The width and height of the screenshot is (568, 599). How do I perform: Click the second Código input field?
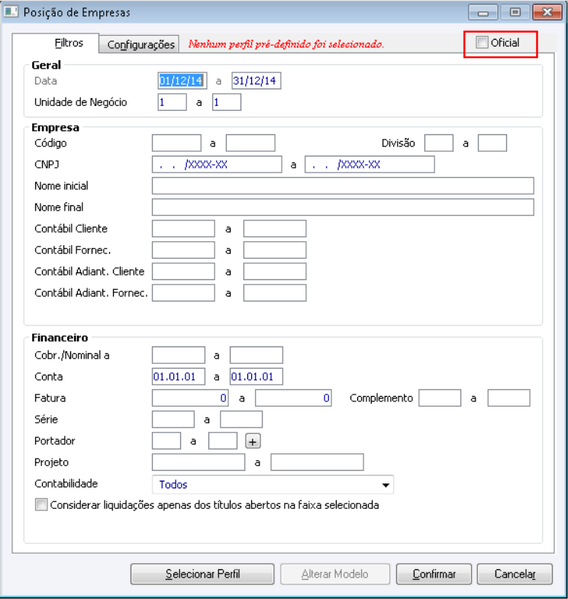(x=251, y=143)
